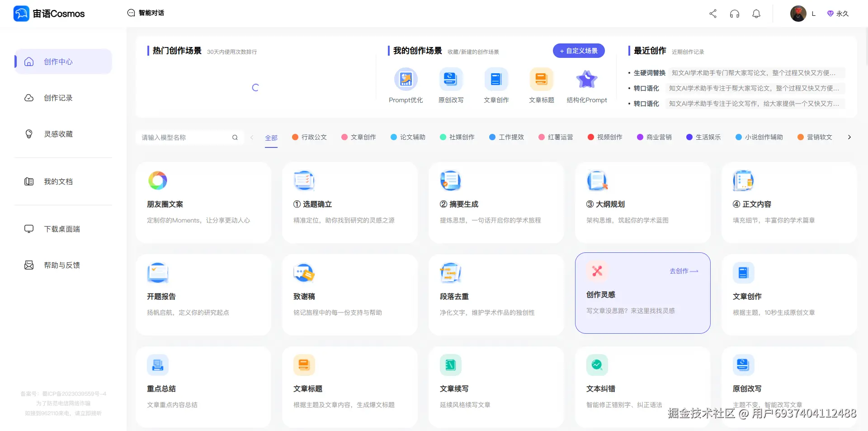Select the 视频创作 category tab
The image size is (868, 431).
605,137
